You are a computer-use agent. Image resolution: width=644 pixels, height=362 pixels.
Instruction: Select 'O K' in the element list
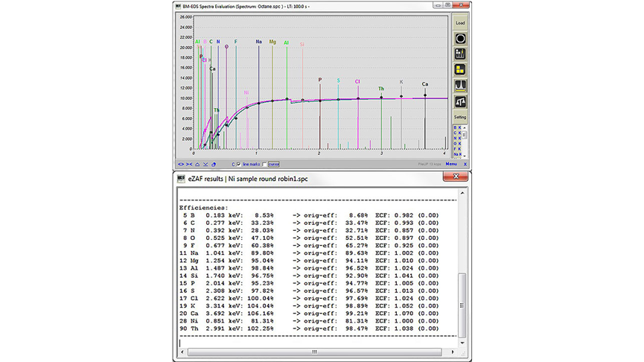[x=457, y=144]
